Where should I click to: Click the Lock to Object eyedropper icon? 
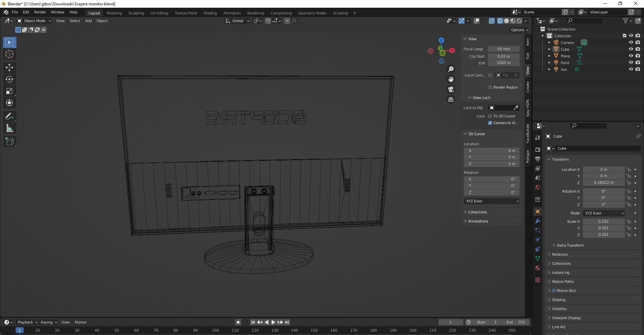pos(516,108)
